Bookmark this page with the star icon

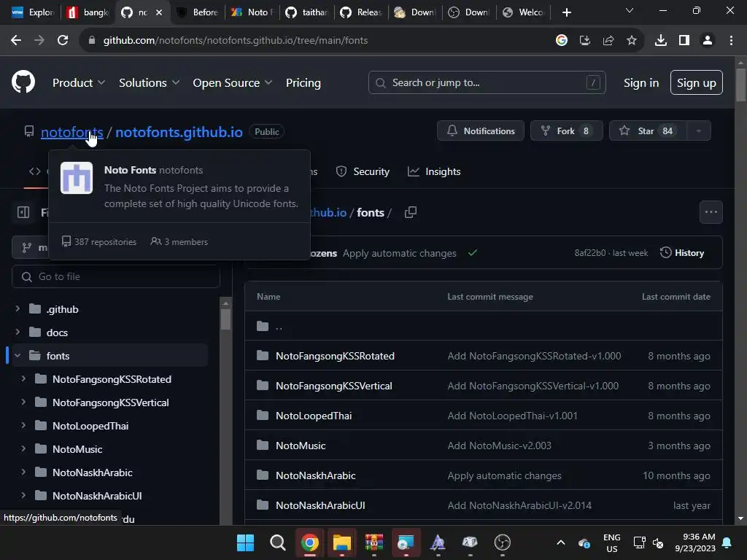[632, 41]
